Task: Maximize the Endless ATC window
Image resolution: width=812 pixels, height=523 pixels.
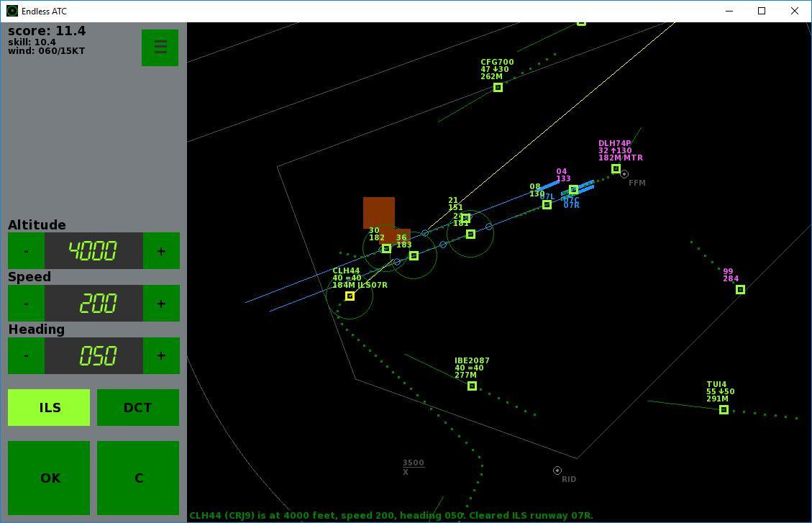Action: tap(761, 11)
